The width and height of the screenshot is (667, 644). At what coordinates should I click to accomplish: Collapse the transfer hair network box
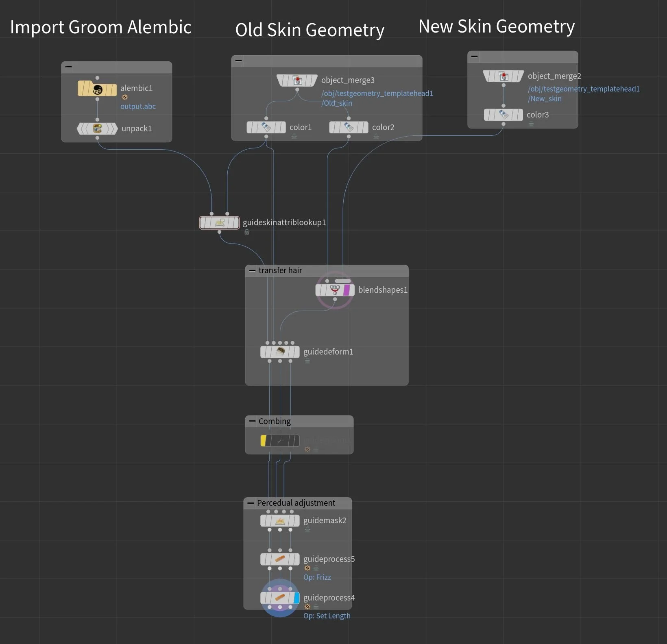tap(253, 270)
